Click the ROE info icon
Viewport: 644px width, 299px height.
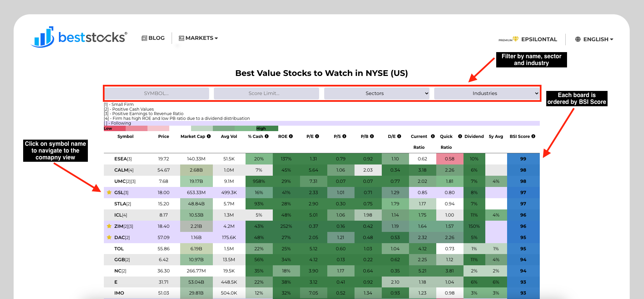(x=291, y=136)
